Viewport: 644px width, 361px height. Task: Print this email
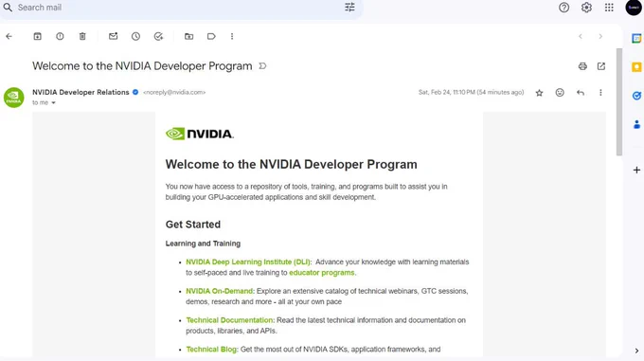point(582,66)
